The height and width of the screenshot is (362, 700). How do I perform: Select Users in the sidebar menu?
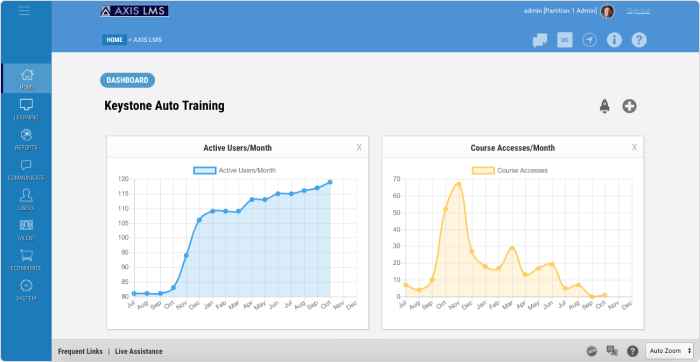[x=26, y=200]
